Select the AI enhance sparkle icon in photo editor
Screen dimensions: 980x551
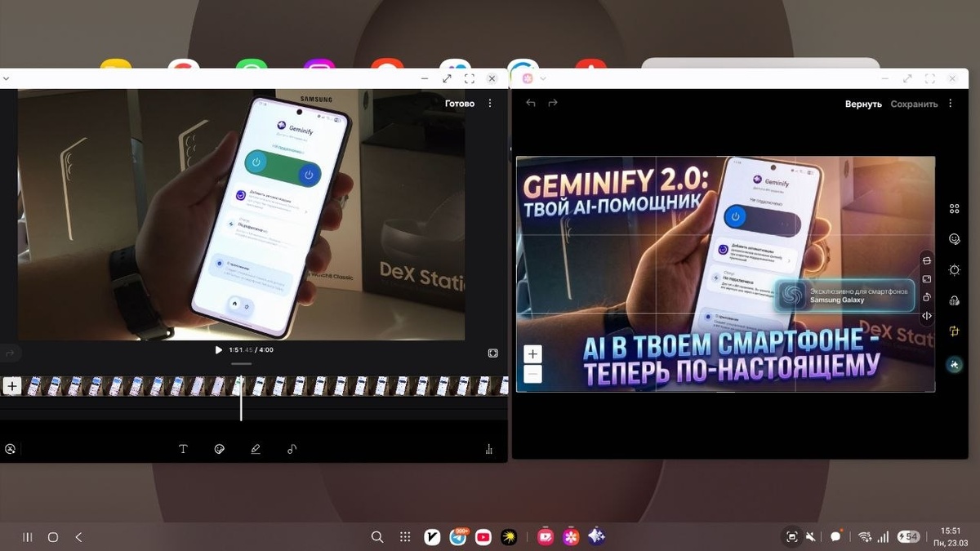coord(954,366)
